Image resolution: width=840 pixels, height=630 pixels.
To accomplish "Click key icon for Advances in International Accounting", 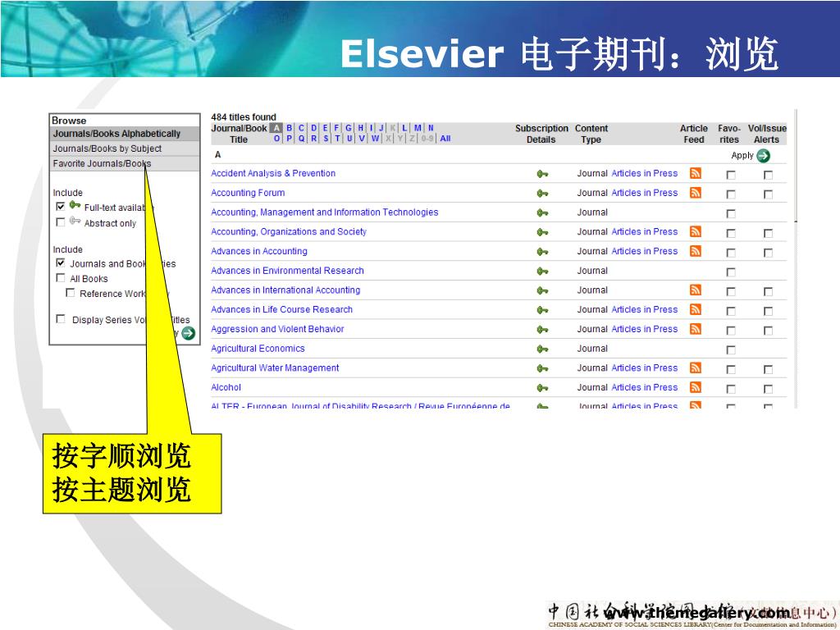I will click(542, 290).
